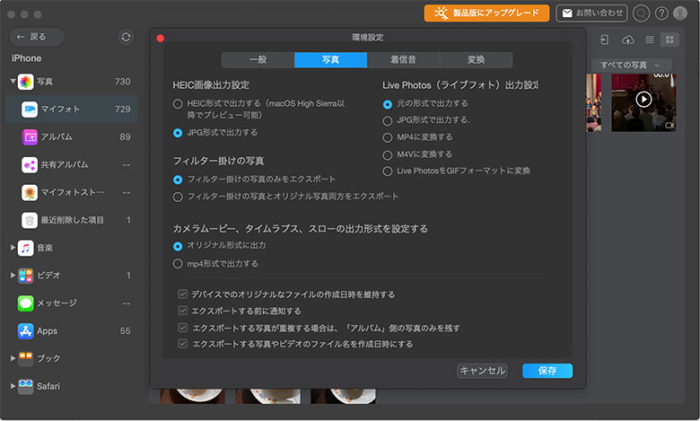The image size is (700, 421).
Task: Expand the Safari tree section arrow
Action: point(13,386)
